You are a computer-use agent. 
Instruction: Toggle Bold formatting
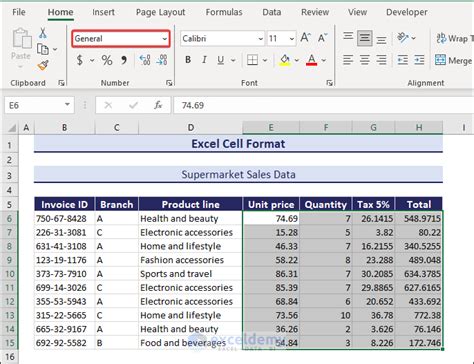tap(188, 60)
